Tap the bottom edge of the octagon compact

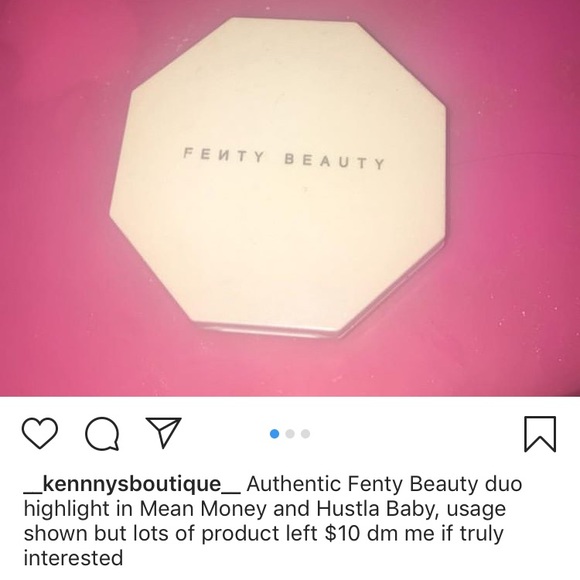click(x=270, y=330)
